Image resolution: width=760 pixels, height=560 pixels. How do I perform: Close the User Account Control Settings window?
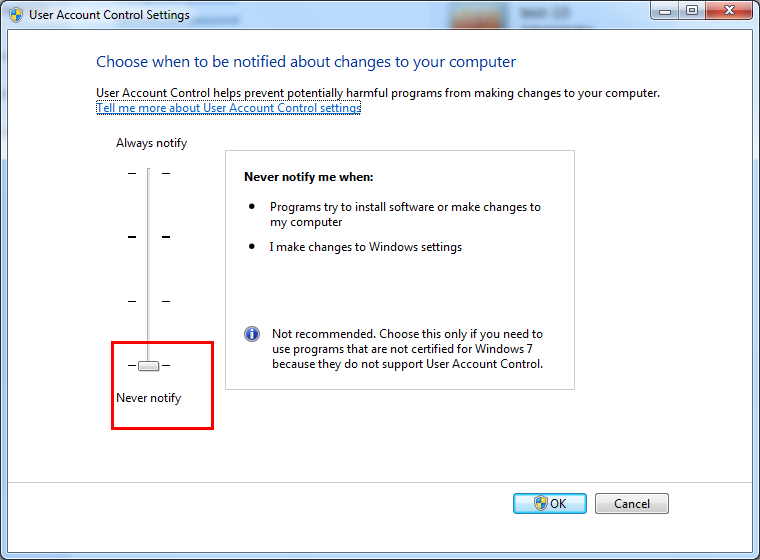click(729, 11)
